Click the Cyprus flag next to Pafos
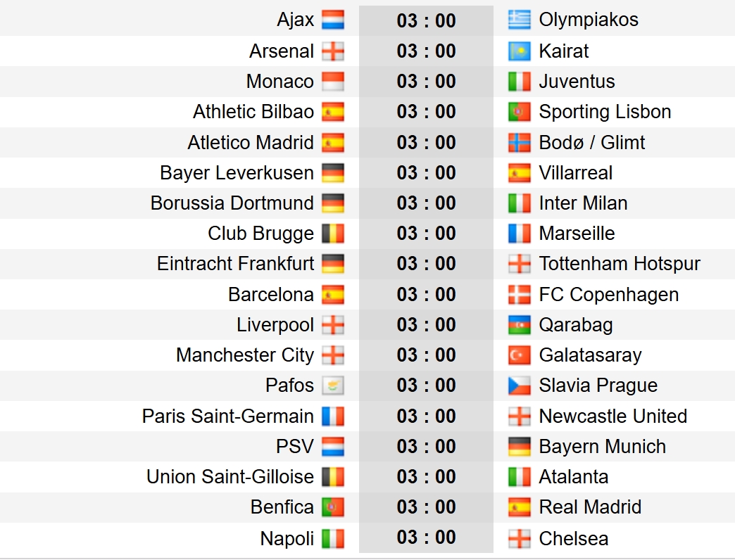Screen dimensions: 735x560 [333, 386]
